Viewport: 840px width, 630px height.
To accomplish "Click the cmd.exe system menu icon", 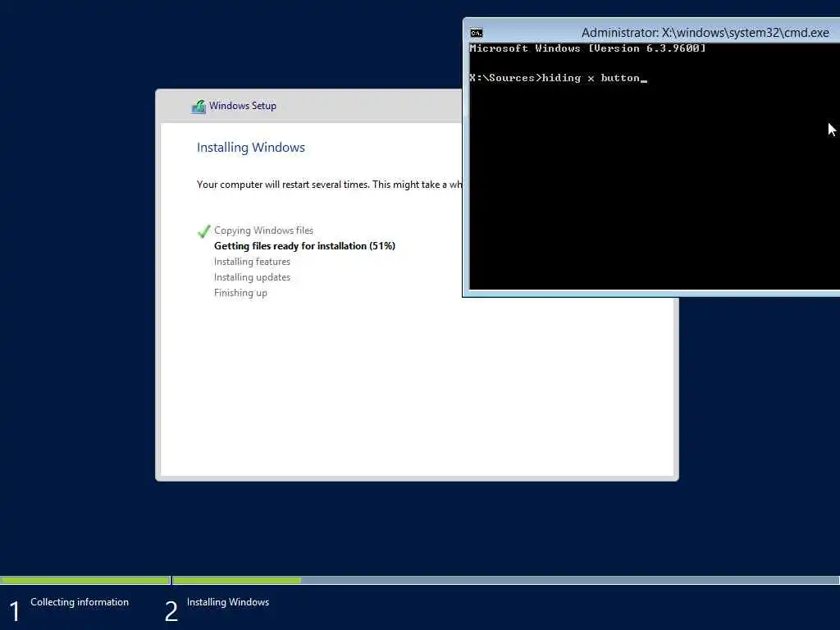I will (477, 33).
